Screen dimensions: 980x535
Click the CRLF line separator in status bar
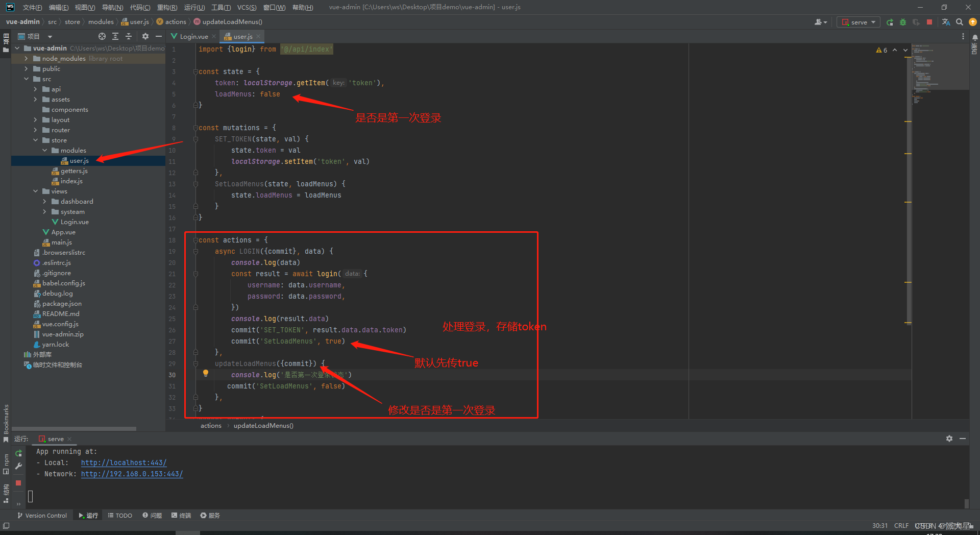point(901,525)
